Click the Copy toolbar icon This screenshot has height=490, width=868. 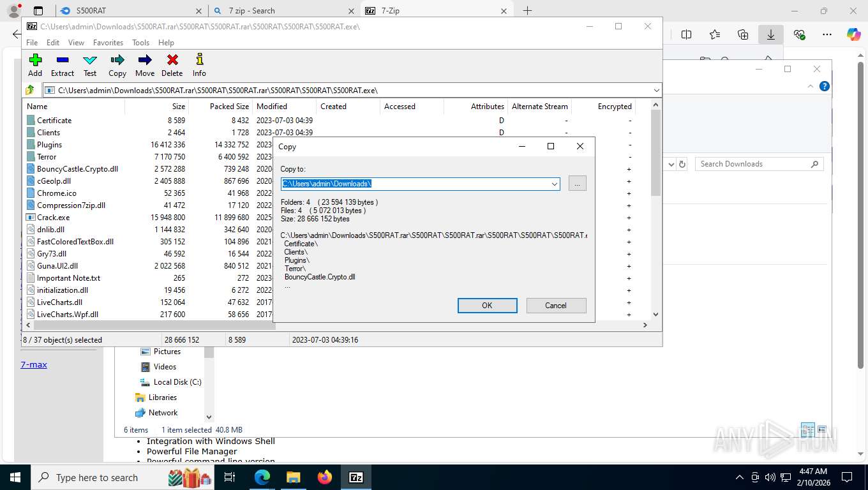[x=117, y=60]
